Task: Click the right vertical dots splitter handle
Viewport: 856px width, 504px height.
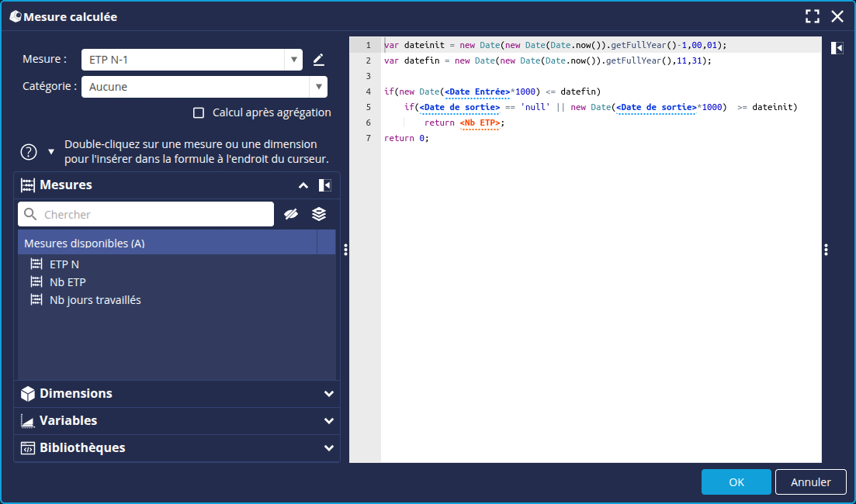Action: click(x=827, y=250)
